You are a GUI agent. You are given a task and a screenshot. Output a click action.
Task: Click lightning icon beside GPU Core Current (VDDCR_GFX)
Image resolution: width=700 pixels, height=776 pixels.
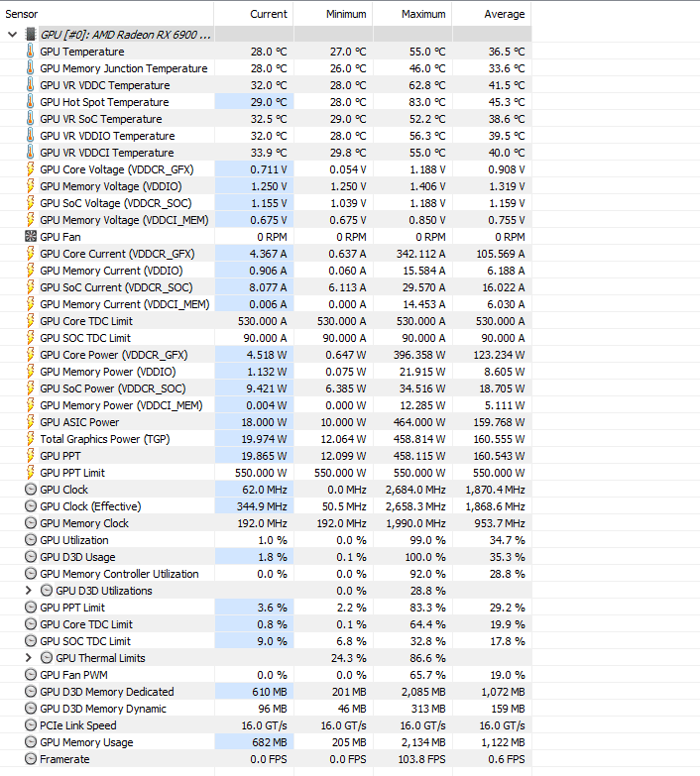click(x=30, y=253)
